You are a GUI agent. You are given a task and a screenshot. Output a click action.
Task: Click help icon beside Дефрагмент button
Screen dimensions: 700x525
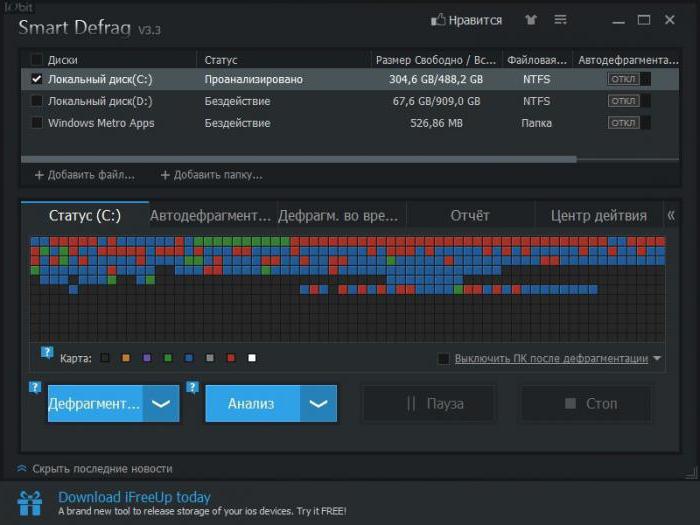click(x=35, y=387)
